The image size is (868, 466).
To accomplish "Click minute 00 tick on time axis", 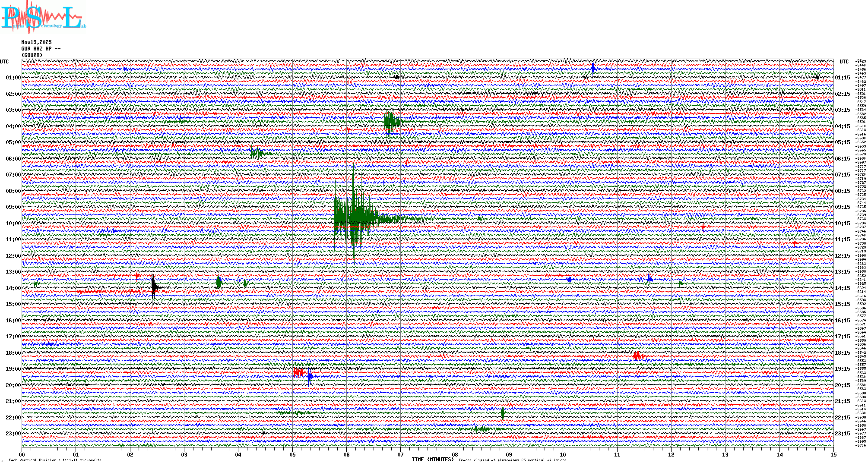I will coord(22,454).
